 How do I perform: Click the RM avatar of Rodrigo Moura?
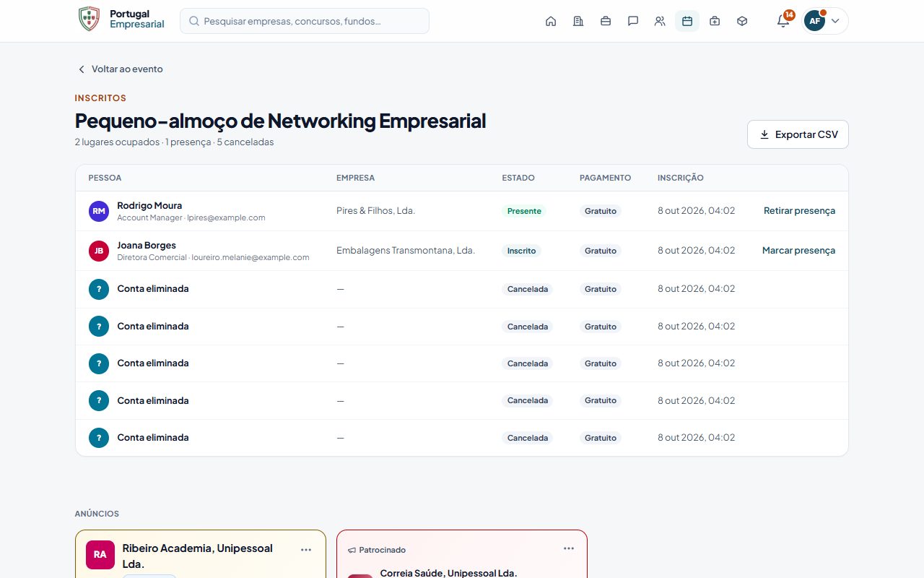pyautogui.click(x=99, y=211)
